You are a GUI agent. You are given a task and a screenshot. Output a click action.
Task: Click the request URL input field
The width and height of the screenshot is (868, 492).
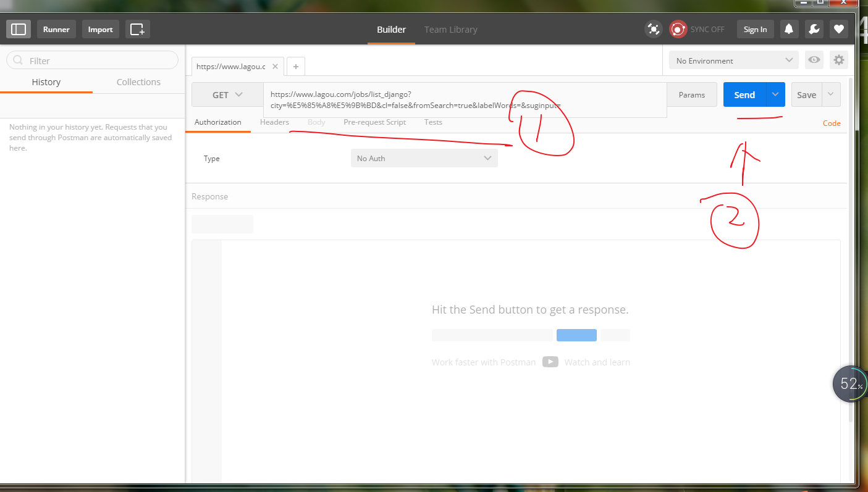coord(465,100)
